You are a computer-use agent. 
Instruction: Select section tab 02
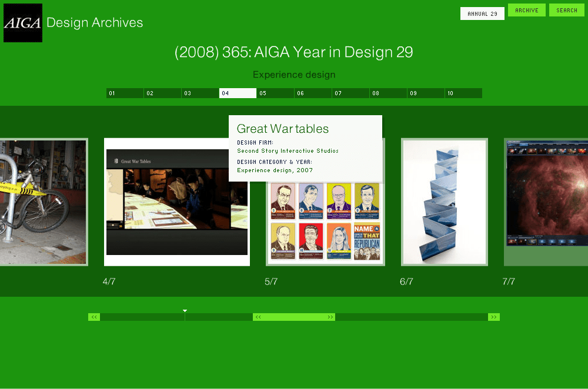coord(163,93)
